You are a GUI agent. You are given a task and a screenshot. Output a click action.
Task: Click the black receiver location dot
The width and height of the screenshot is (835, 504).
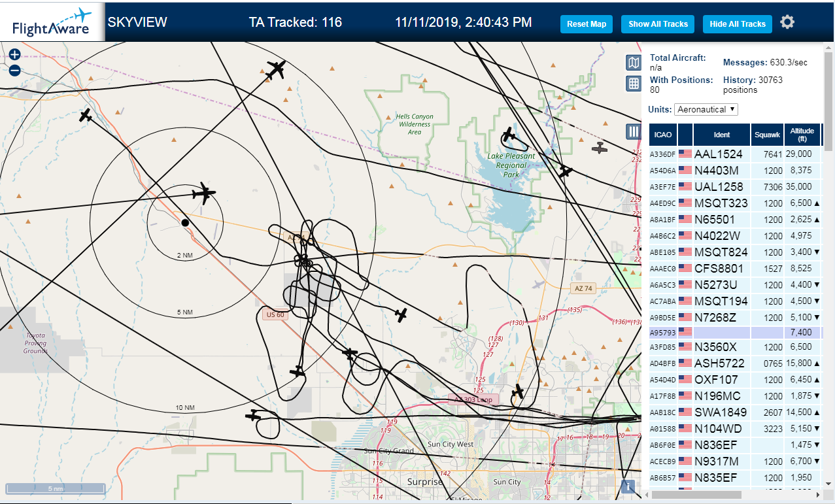pyautogui.click(x=185, y=223)
